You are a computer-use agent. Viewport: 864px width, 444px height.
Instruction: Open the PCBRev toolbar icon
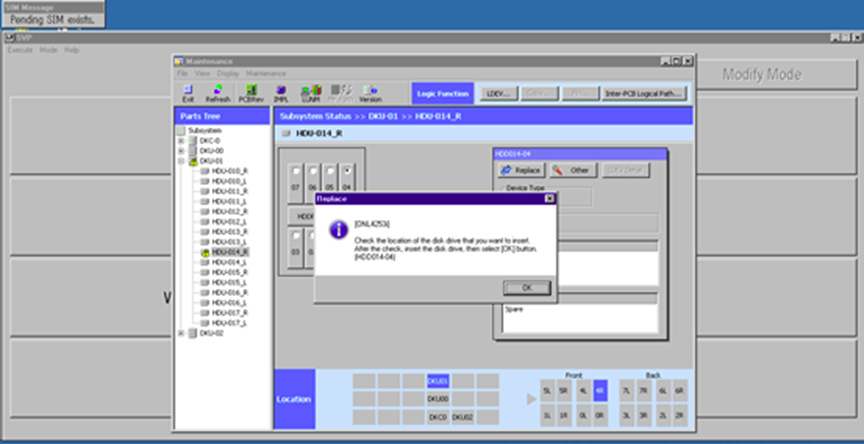[x=249, y=93]
